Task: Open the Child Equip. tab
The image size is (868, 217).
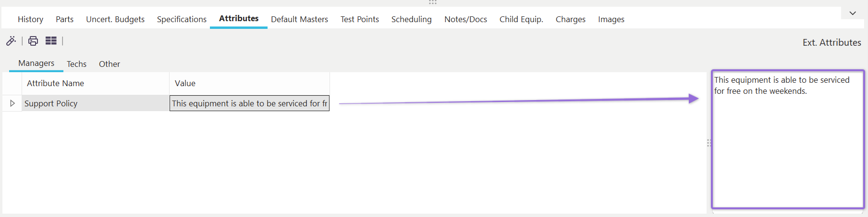Action: tap(521, 19)
